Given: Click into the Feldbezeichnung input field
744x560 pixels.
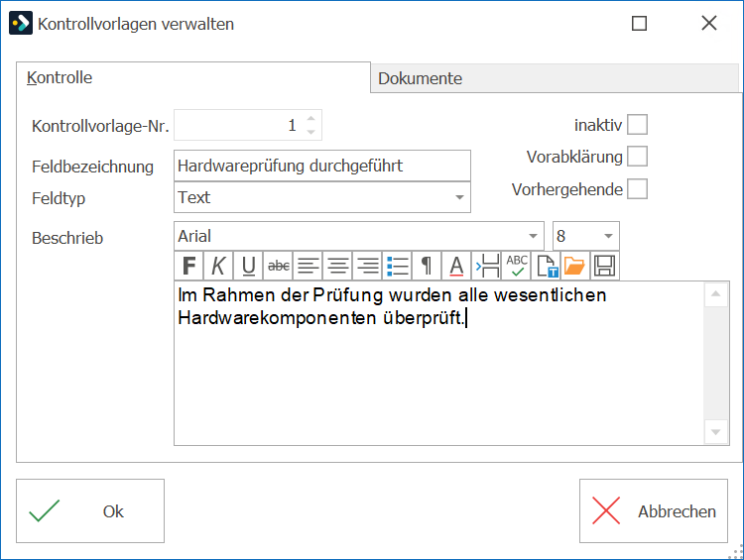Looking at the screenshot, I should click(322, 166).
